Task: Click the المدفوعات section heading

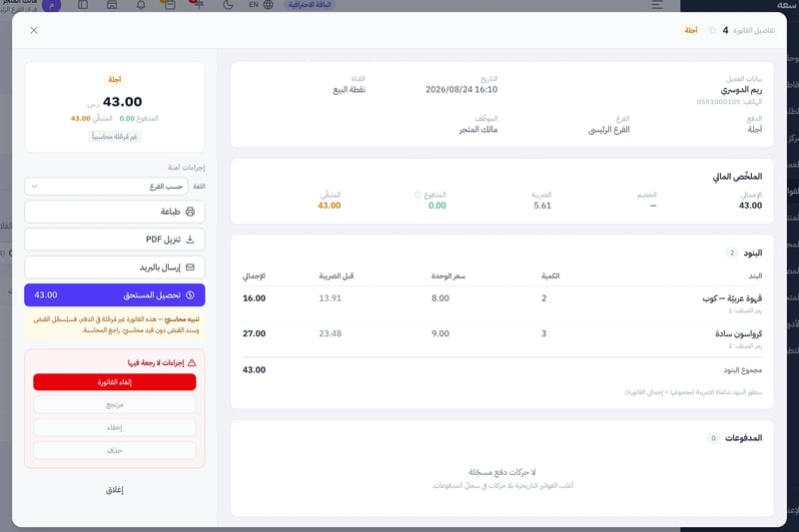Action: [743, 438]
